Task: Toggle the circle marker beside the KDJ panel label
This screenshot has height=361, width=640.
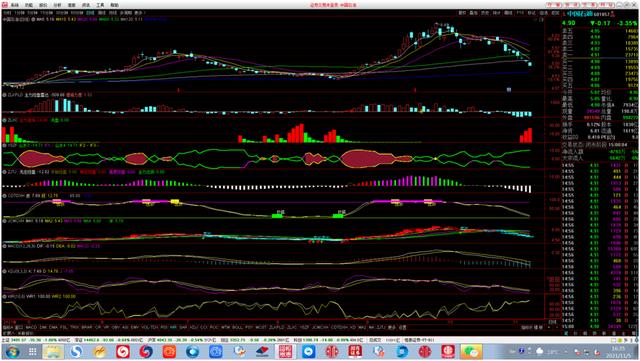Action: pos(4,271)
